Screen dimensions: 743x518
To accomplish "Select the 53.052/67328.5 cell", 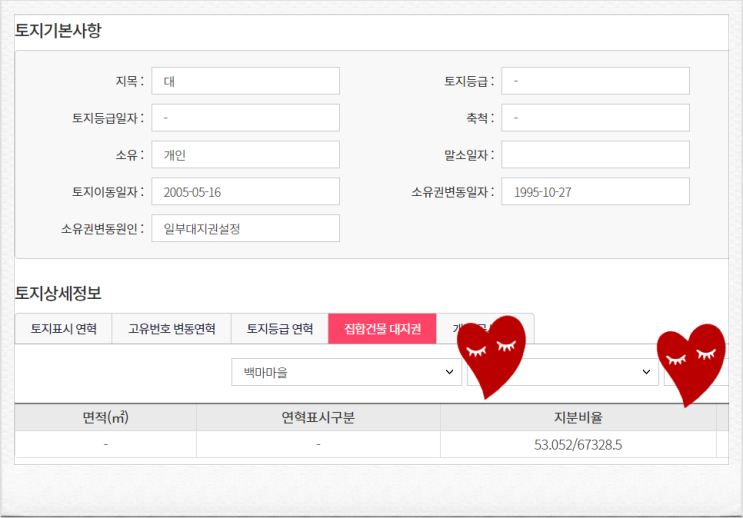I will click(x=578, y=445).
